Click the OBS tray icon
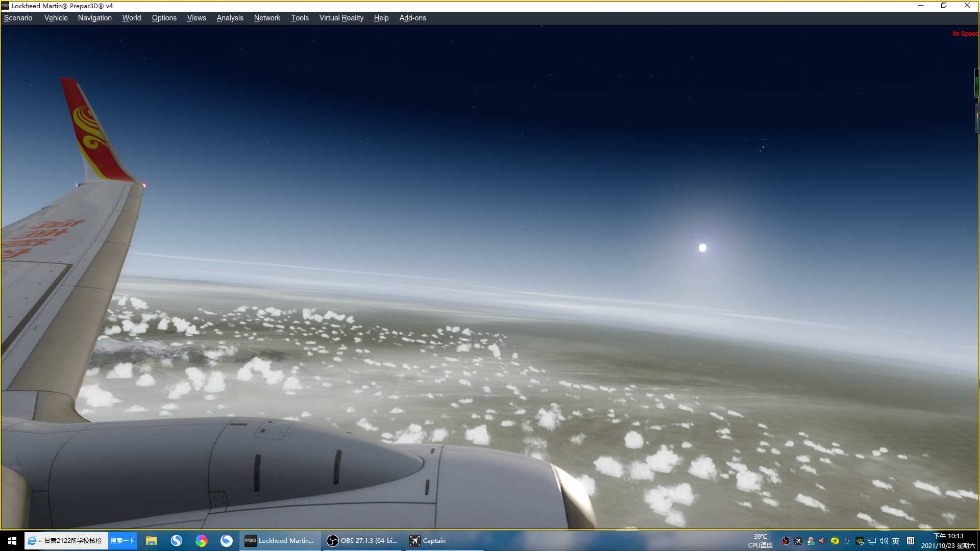 coord(786,541)
